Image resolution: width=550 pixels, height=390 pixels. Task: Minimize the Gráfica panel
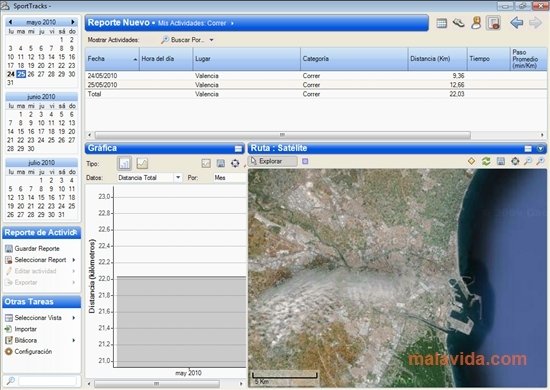[238, 149]
